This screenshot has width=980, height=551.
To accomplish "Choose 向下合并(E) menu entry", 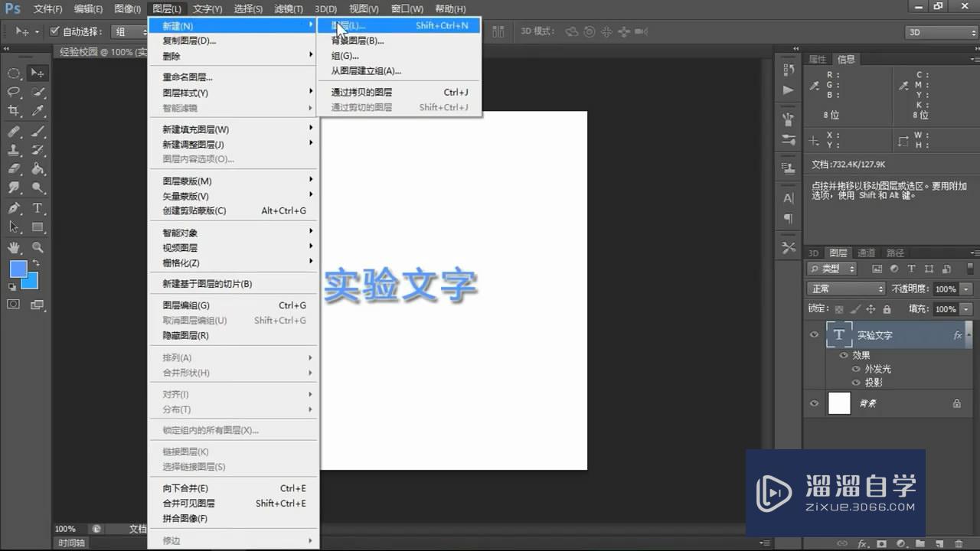I will pos(233,488).
